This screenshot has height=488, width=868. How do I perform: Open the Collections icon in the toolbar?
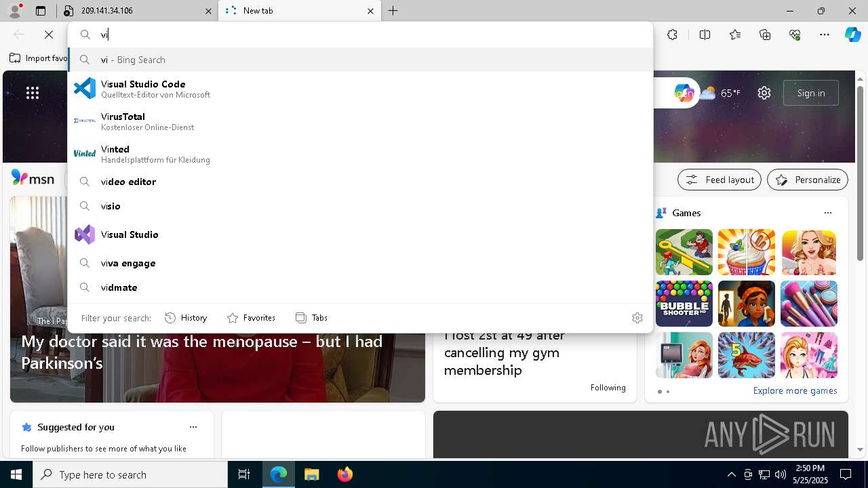point(765,35)
